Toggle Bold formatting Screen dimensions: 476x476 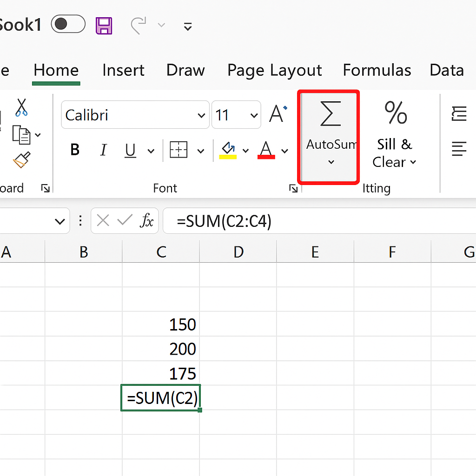click(x=74, y=150)
